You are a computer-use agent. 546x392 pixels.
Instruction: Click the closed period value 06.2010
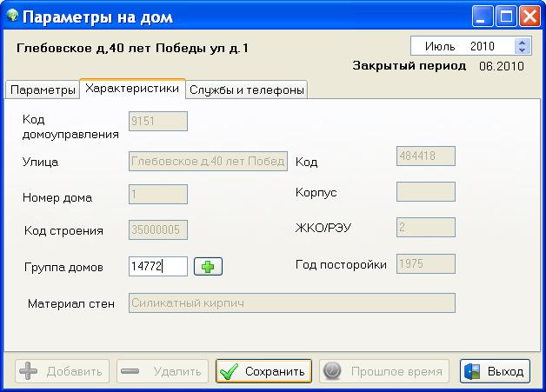click(x=502, y=66)
